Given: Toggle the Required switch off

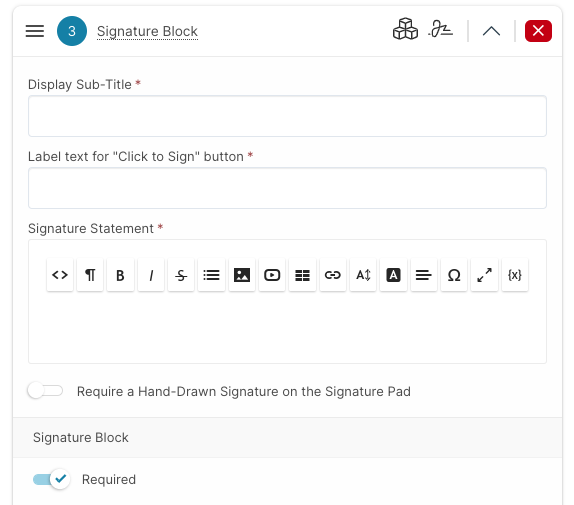Looking at the screenshot, I should point(51,479).
